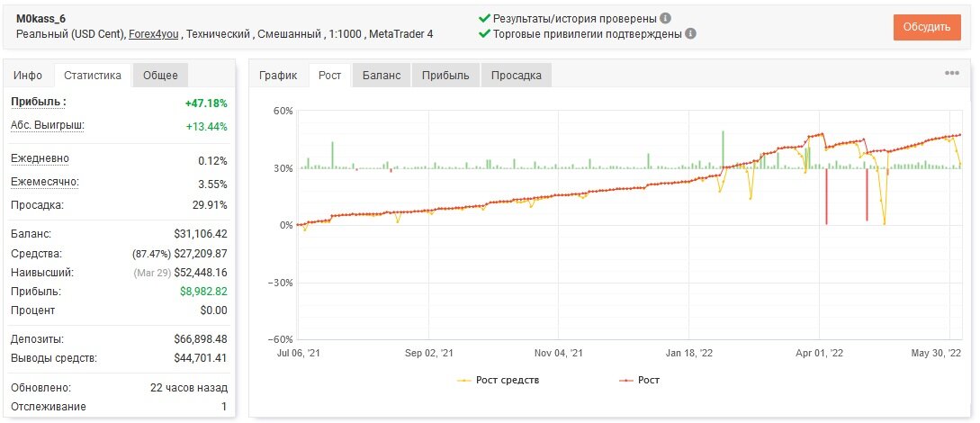Screen dimensions: 980x423
Task: Switch chart to График tab
Action: pyautogui.click(x=278, y=76)
